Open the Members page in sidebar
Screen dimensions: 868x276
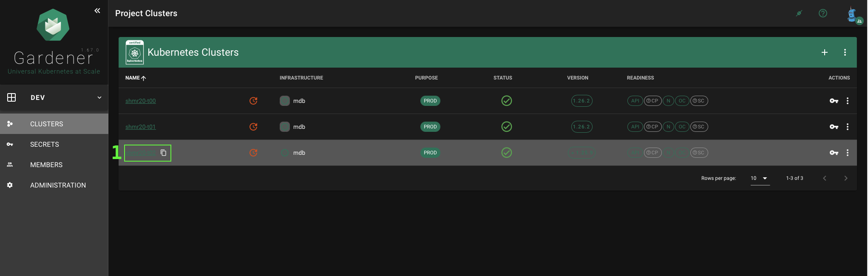click(x=46, y=165)
